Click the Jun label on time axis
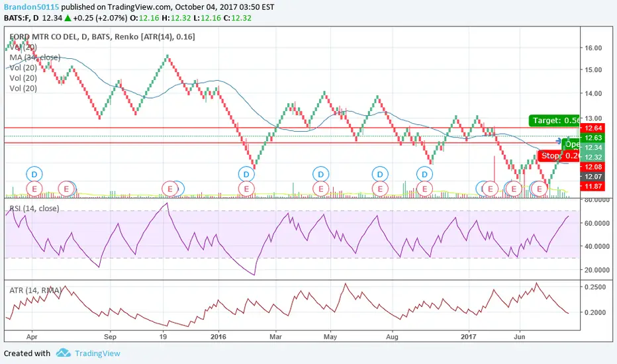617x364 pixels. (x=520, y=336)
